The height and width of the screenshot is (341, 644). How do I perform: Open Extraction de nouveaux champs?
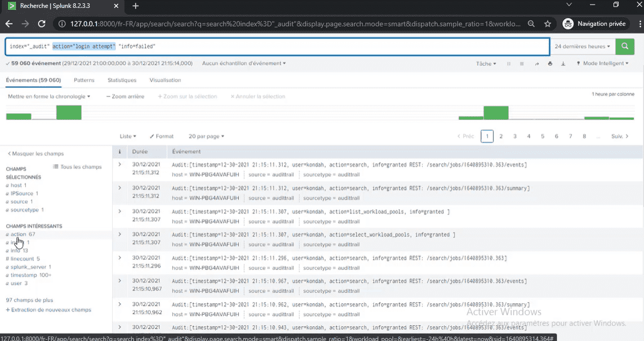click(x=48, y=310)
